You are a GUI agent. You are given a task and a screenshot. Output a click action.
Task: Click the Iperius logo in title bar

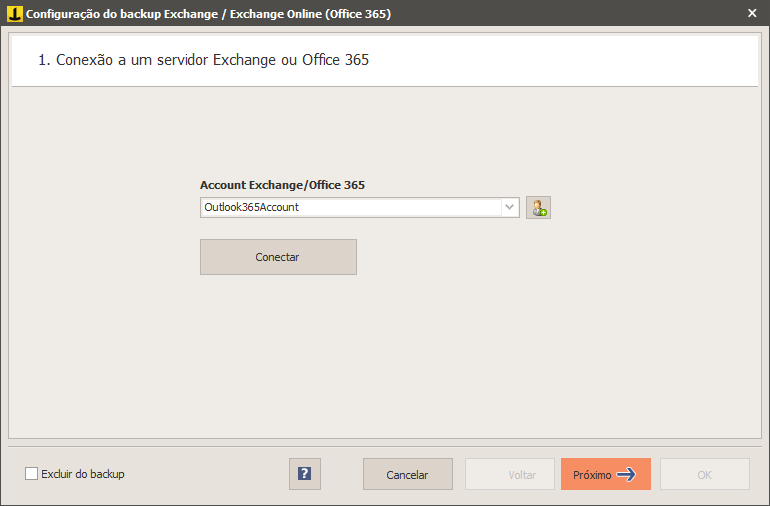pyautogui.click(x=14, y=14)
